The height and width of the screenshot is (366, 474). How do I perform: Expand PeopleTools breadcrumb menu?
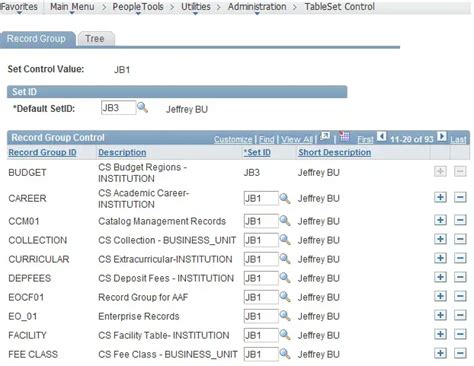[138, 7]
